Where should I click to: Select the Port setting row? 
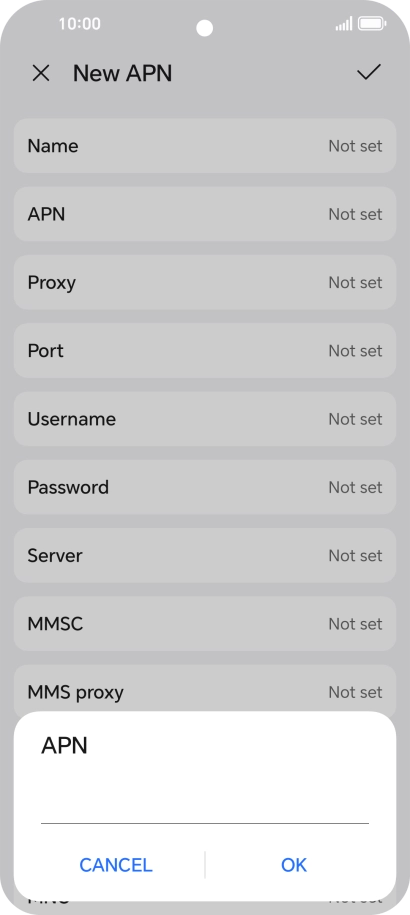[205, 351]
